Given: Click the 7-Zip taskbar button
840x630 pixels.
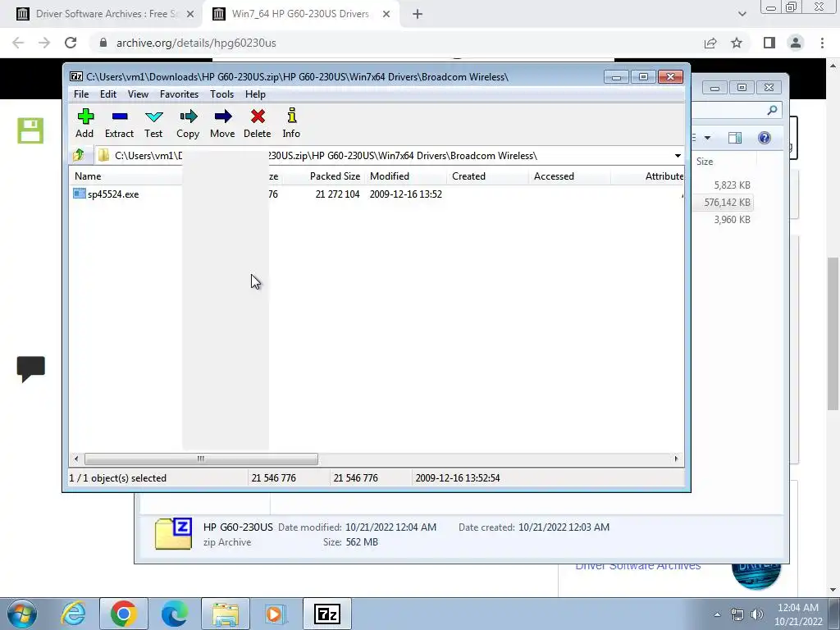Looking at the screenshot, I should [327, 614].
